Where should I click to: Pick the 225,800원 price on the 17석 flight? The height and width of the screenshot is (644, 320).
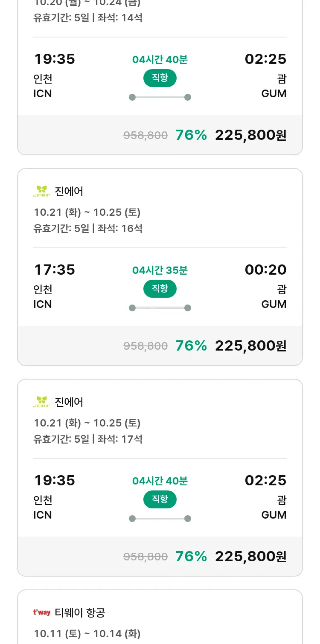click(x=250, y=556)
